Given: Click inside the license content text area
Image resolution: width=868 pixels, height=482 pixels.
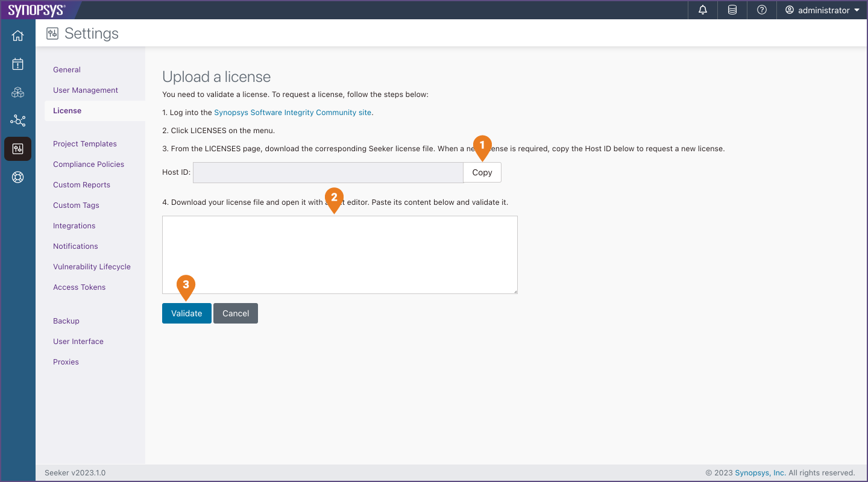Looking at the screenshot, I should point(339,254).
